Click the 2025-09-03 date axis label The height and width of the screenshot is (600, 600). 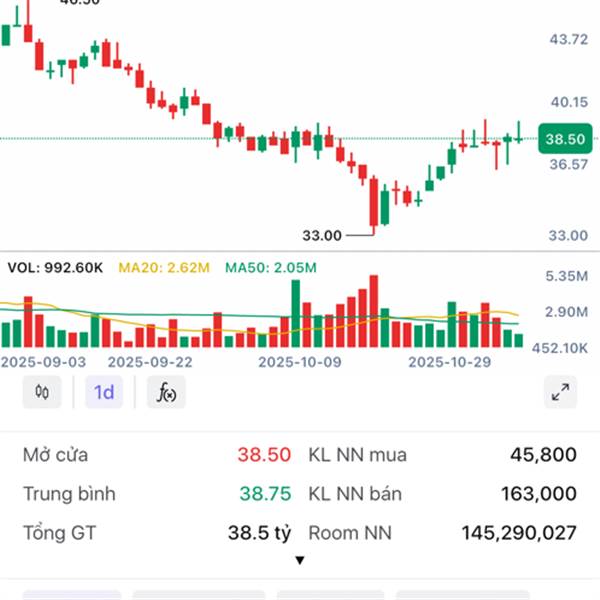(43, 362)
